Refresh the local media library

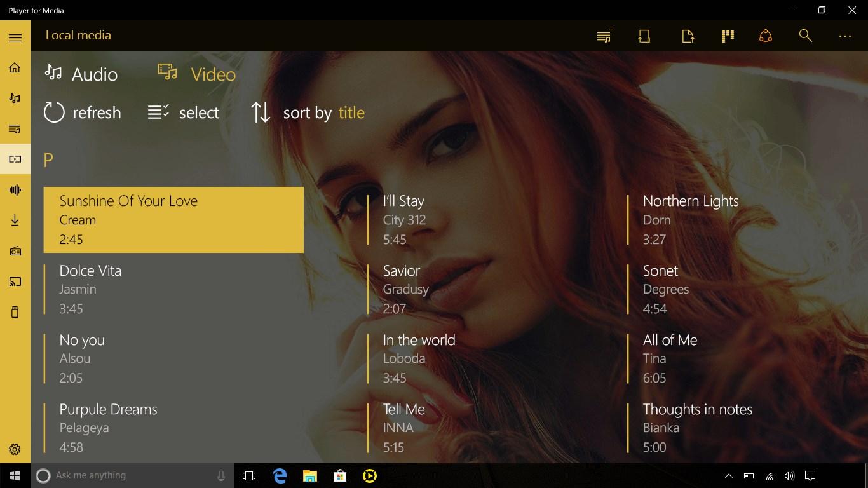pos(83,112)
